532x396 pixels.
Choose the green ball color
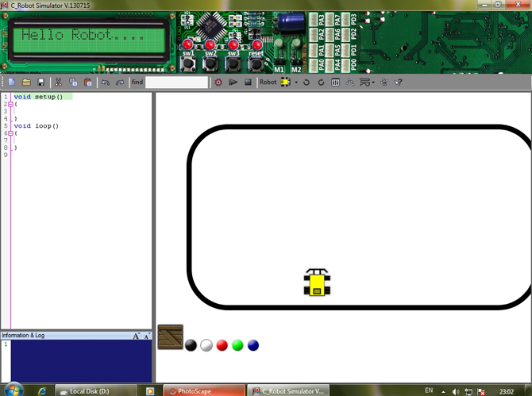pyautogui.click(x=237, y=345)
